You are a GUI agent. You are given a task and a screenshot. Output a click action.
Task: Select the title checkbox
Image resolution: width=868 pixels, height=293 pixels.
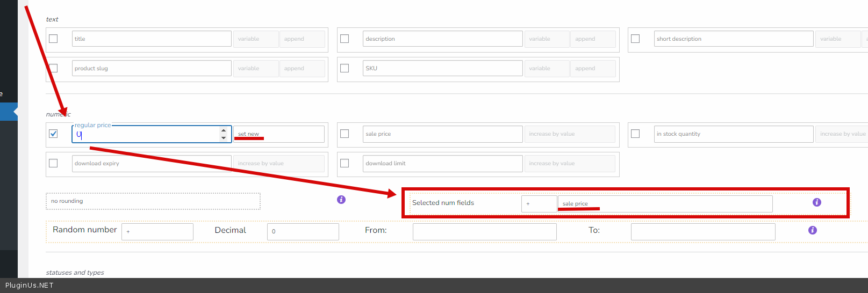(53, 39)
